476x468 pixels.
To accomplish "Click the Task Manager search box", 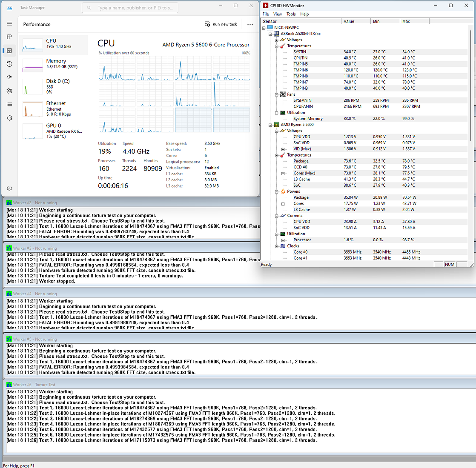I will coord(130,8).
